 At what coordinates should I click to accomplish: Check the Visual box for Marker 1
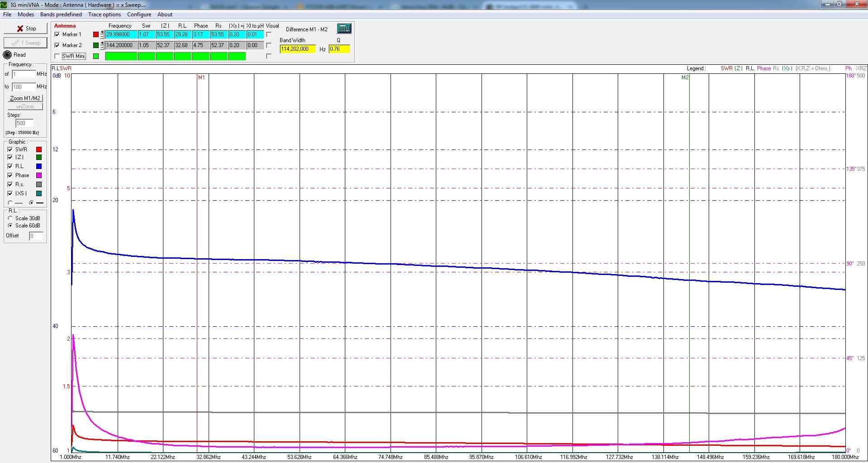coord(269,34)
